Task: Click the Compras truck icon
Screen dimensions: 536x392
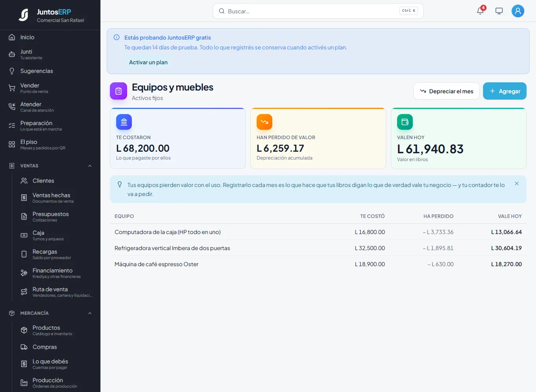Action: [24, 347]
